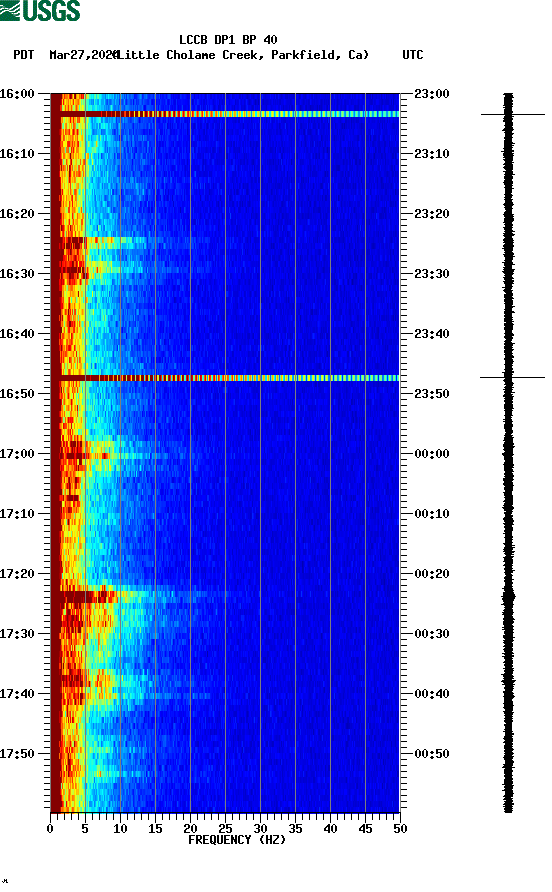Click the 'UTC' timezone label

[x=413, y=55]
